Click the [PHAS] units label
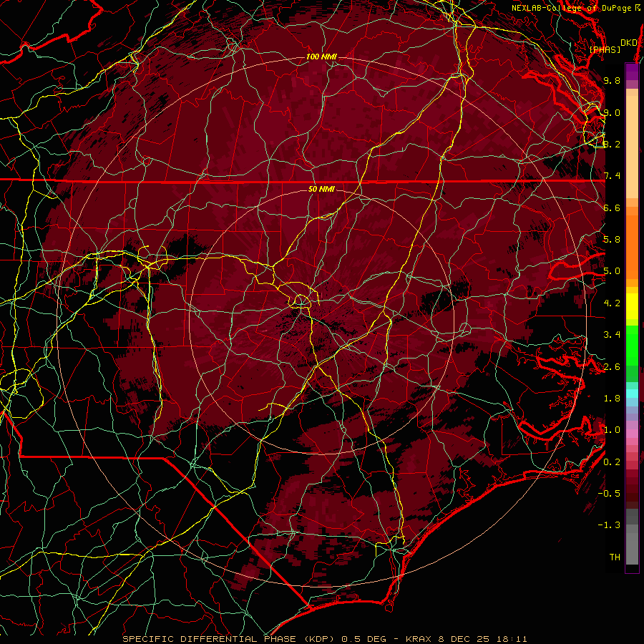This screenshot has height=644, width=644. pyautogui.click(x=605, y=50)
